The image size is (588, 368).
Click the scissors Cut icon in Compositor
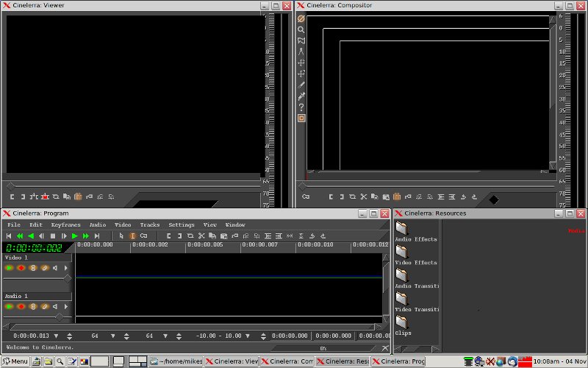pyautogui.click(x=363, y=197)
